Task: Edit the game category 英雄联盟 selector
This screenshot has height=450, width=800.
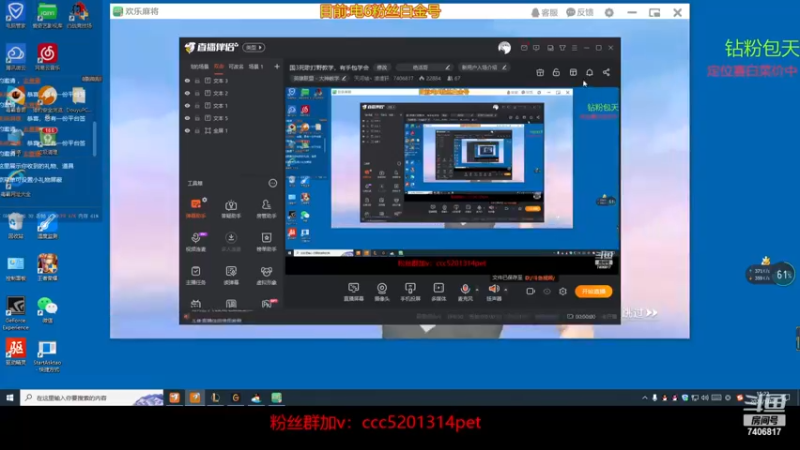Action: click(x=319, y=78)
